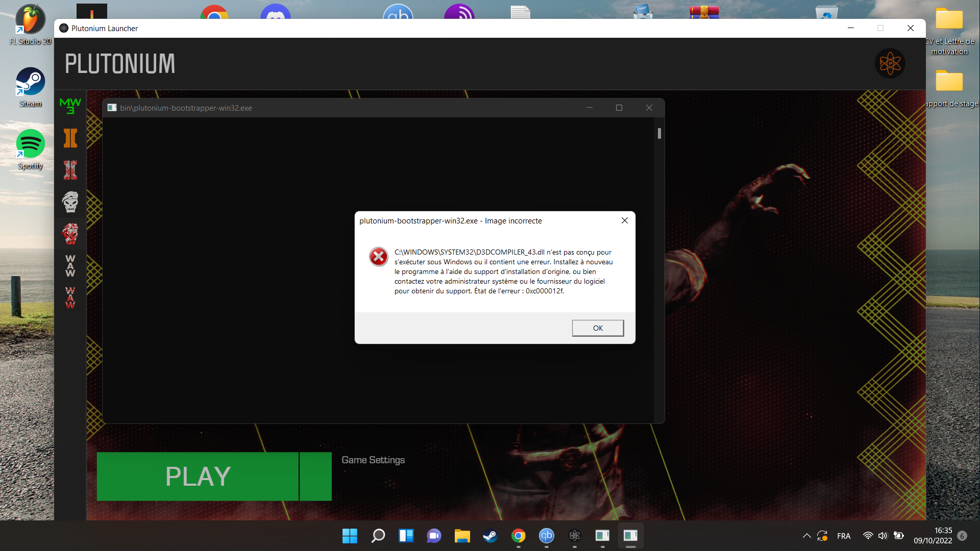Select Black Ops II zombies red icon
Viewport: 980px width, 551px height.
coord(70,170)
